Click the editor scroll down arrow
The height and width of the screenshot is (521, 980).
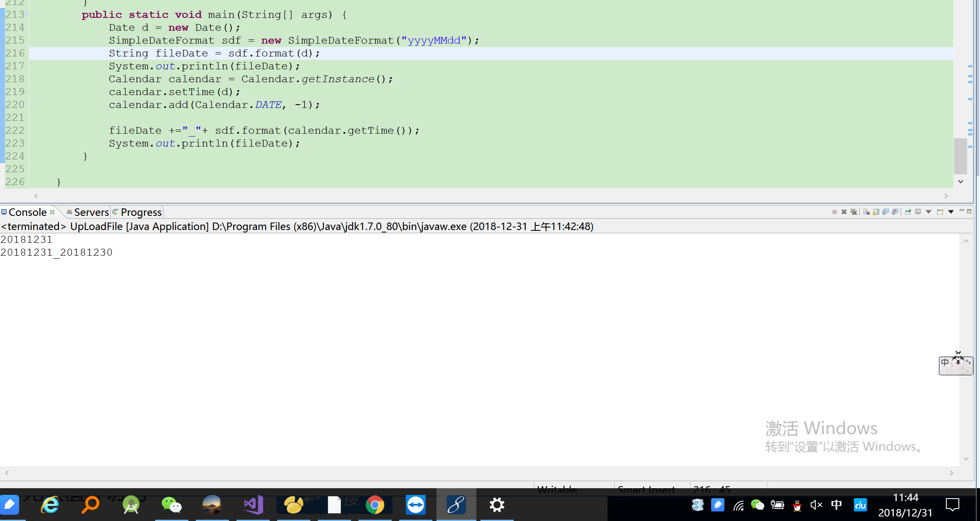[960, 181]
